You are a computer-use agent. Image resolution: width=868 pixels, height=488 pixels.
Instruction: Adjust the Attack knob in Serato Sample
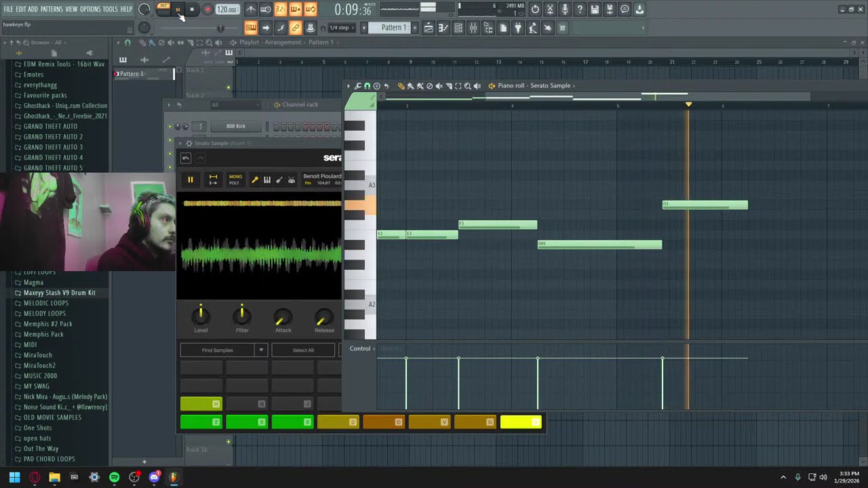tap(283, 317)
